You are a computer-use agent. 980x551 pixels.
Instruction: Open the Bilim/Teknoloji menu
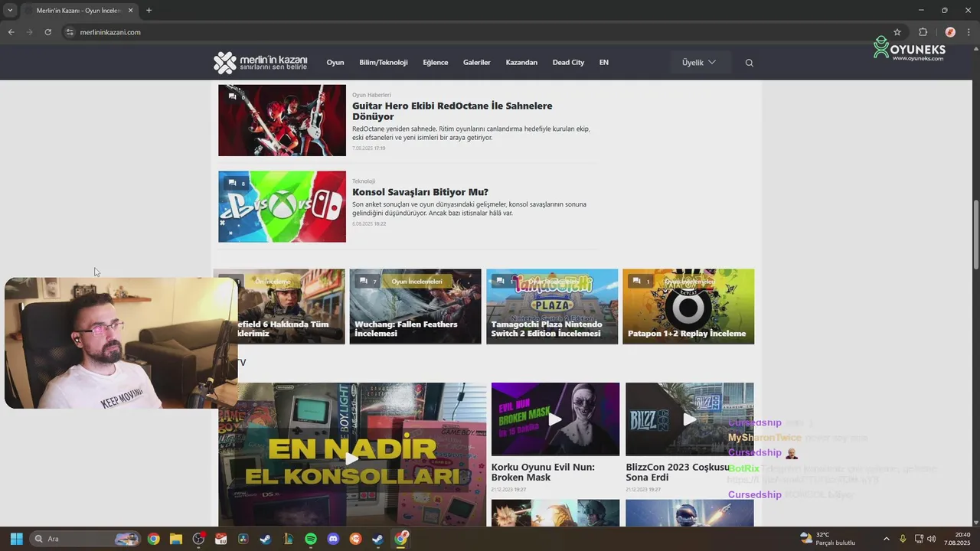pyautogui.click(x=384, y=63)
